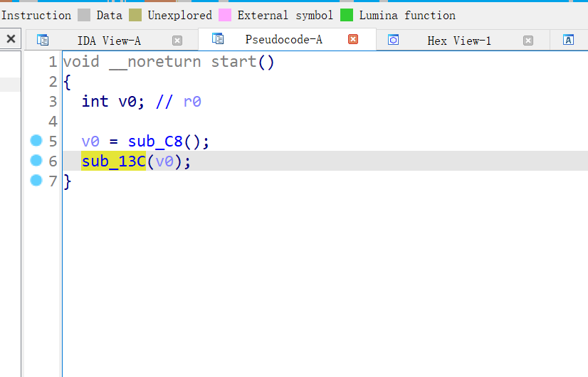Toggle the breakpoint dot on line 5
Image resolution: width=588 pixels, height=377 pixels.
(x=36, y=141)
